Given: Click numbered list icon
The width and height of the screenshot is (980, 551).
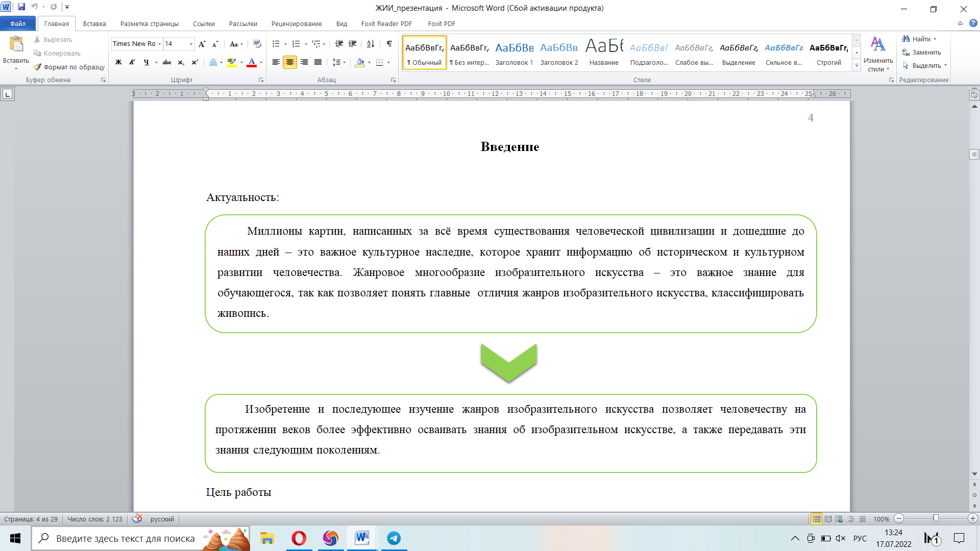Looking at the screenshot, I should 296,44.
